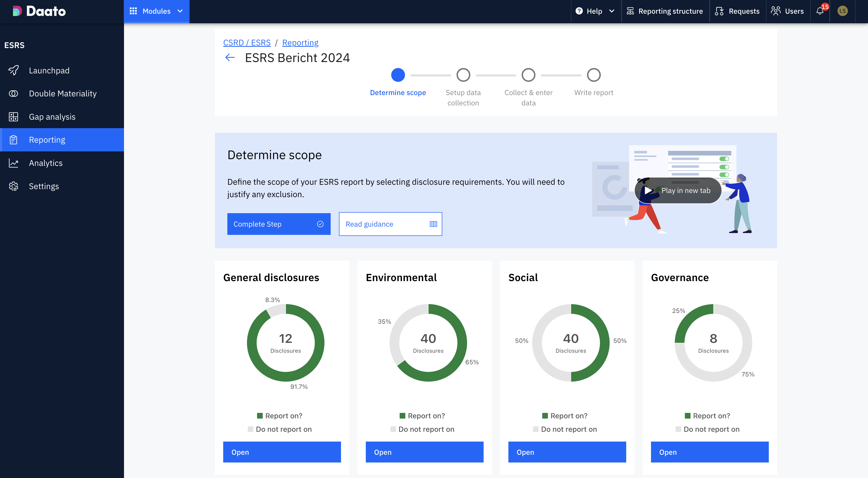The width and height of the screenshot is (868, 478).
Task: Go to Requests in the top bar
Action: point(737,11)
